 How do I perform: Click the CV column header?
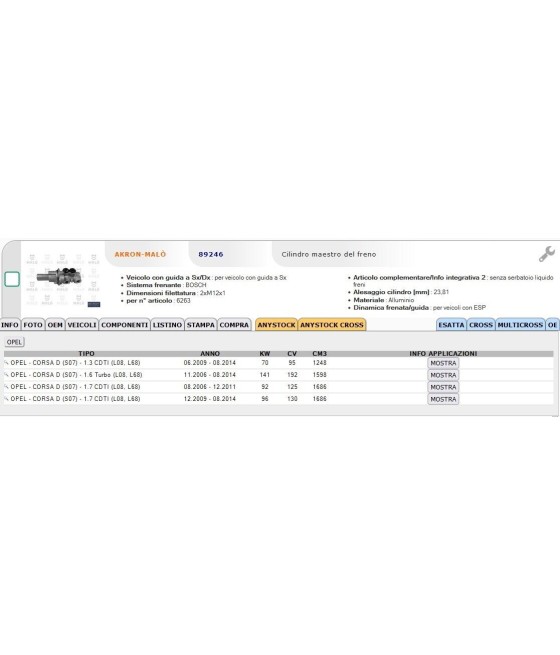click(x=292, y=353)
